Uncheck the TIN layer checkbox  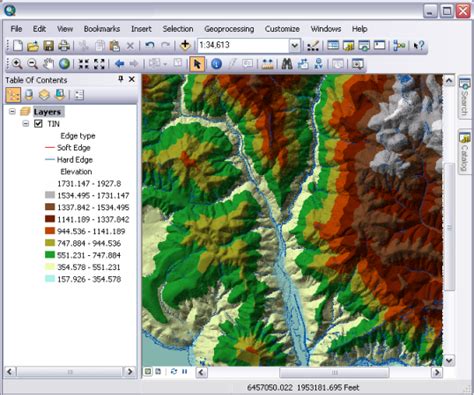pos(38,124)
